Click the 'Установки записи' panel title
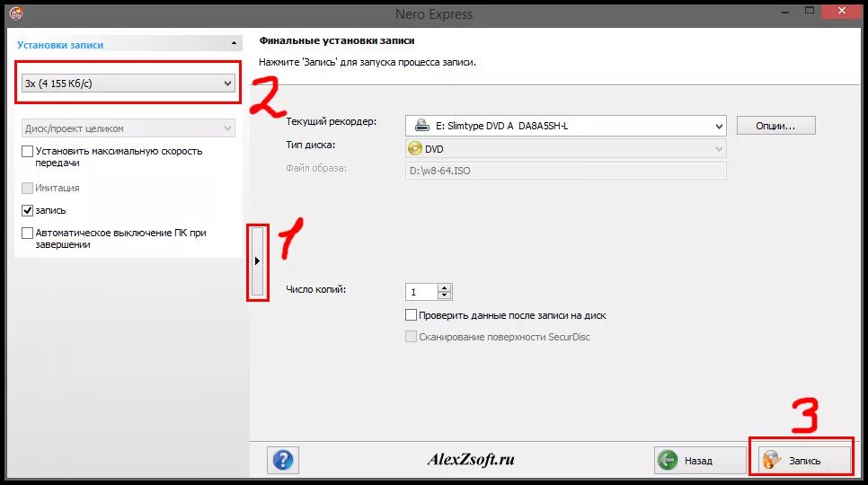 [x=60, y=45]
